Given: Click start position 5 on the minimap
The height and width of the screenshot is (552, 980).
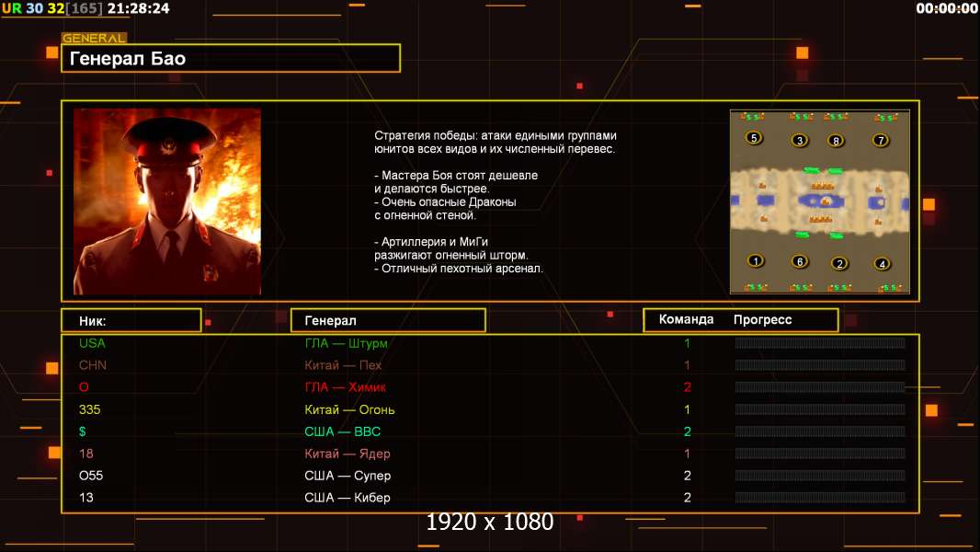Looking at the screenshot, I should click(754, 138).
